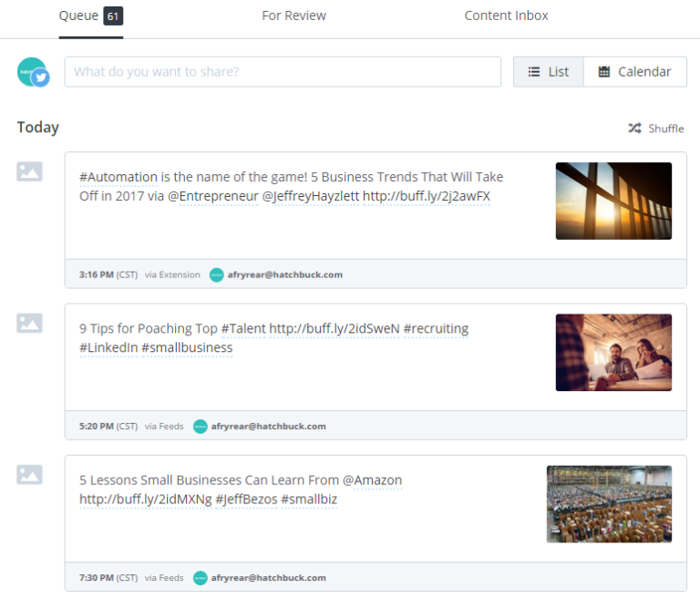Click author avatar on the 5:20 PM post
Screen dimensions: 700x599
200,427
